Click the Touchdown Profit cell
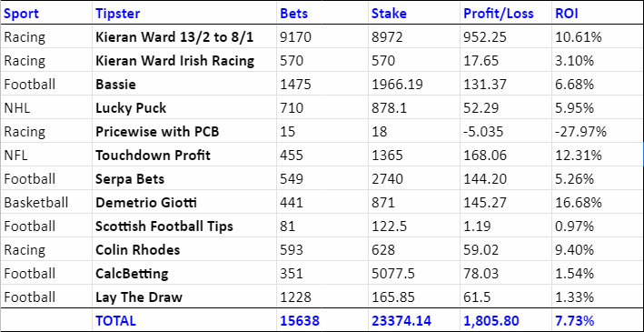 click(x=184, y=156)
